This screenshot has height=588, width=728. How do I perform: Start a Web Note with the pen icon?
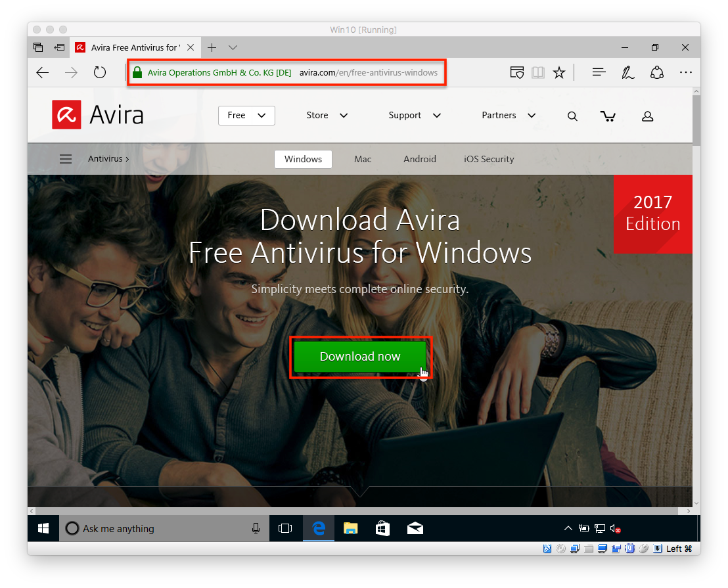[627, 72]
